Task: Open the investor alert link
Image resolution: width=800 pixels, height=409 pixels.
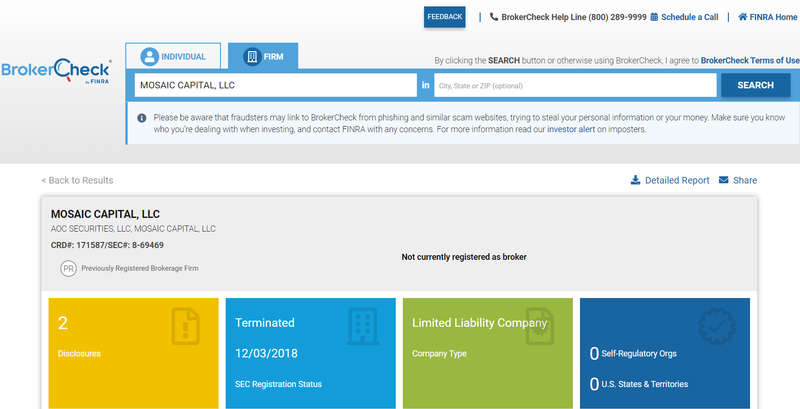Action: (571, 130)
